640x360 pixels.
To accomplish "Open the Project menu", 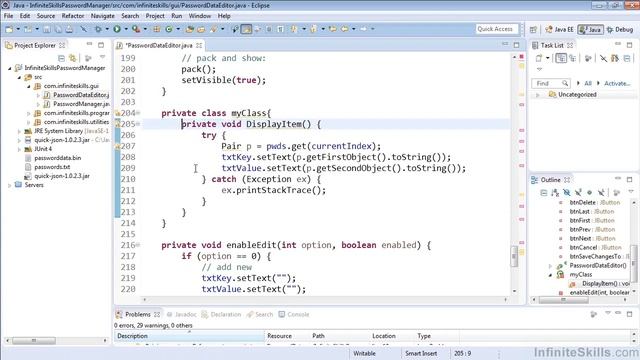I will [155, 16].
